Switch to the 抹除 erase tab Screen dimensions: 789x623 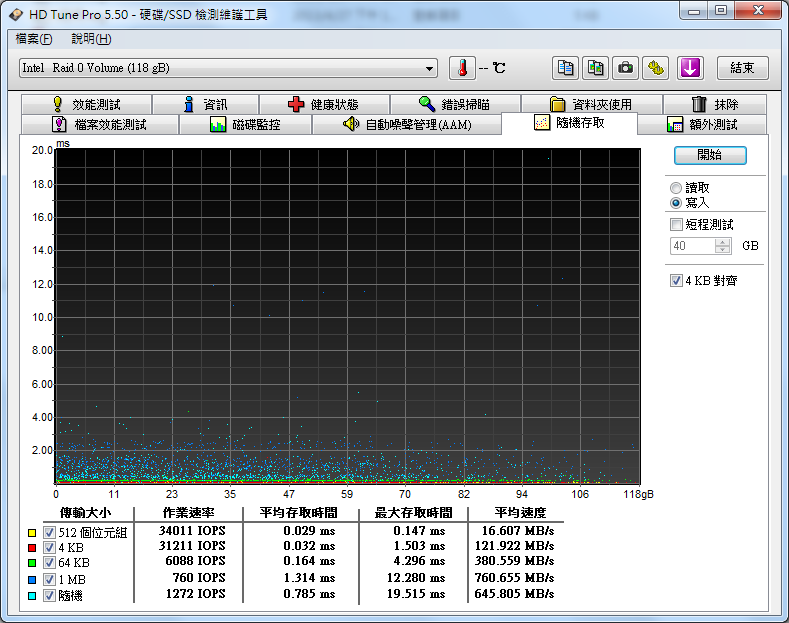click(715, 104)
